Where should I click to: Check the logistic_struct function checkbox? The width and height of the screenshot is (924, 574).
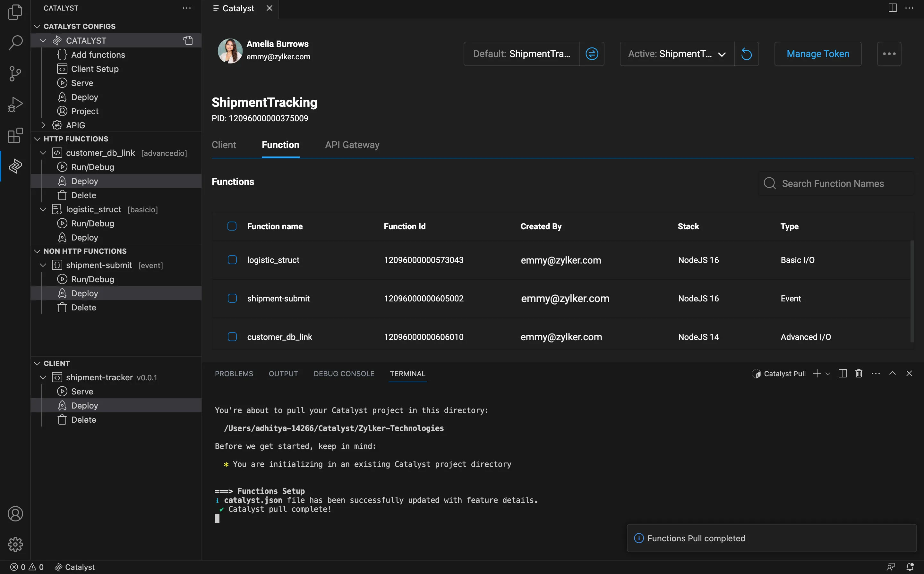pos(232,260)
